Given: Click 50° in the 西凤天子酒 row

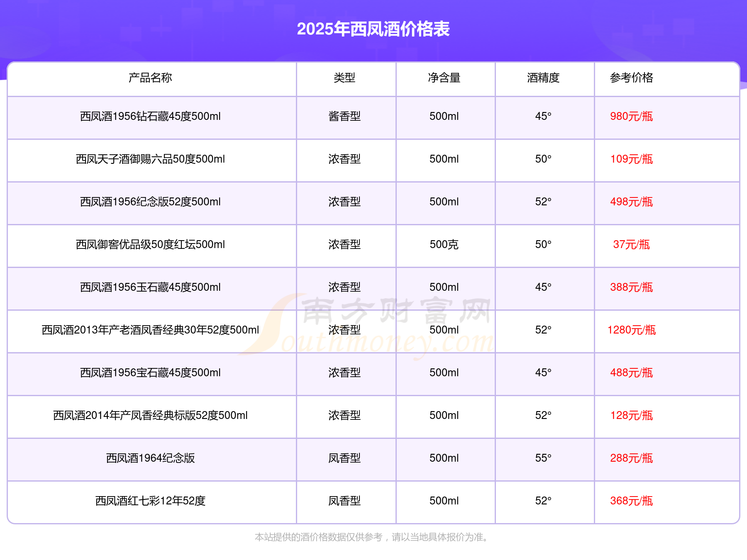Looking at the screenshot, I should (543, 159).
